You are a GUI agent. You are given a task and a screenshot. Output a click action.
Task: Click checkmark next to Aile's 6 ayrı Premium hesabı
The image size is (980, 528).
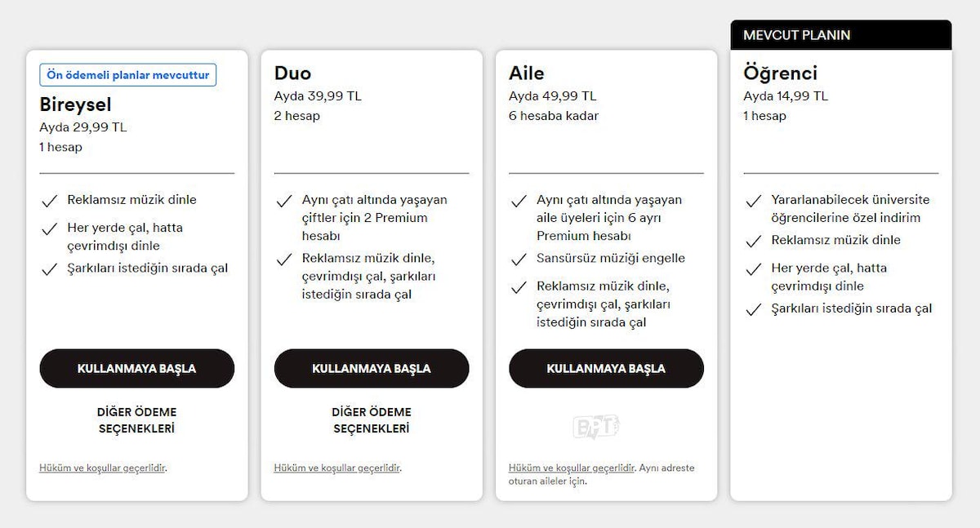tap(519, 201)
